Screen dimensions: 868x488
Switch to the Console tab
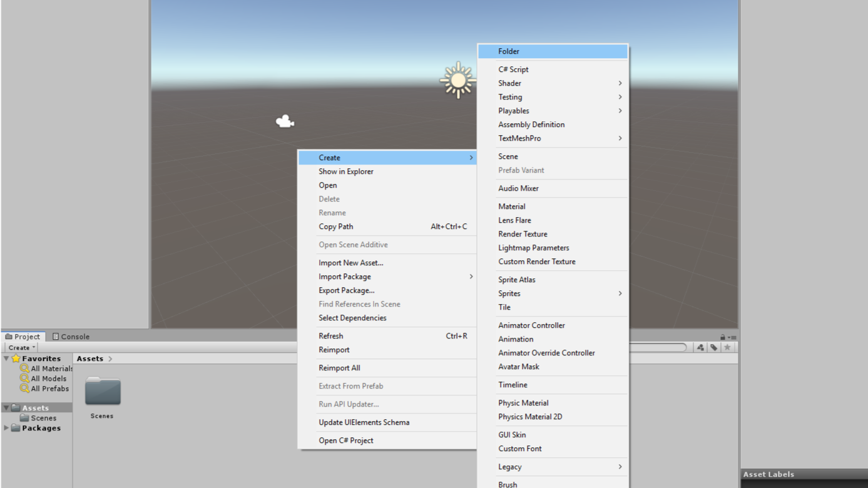tap(71, 336)
